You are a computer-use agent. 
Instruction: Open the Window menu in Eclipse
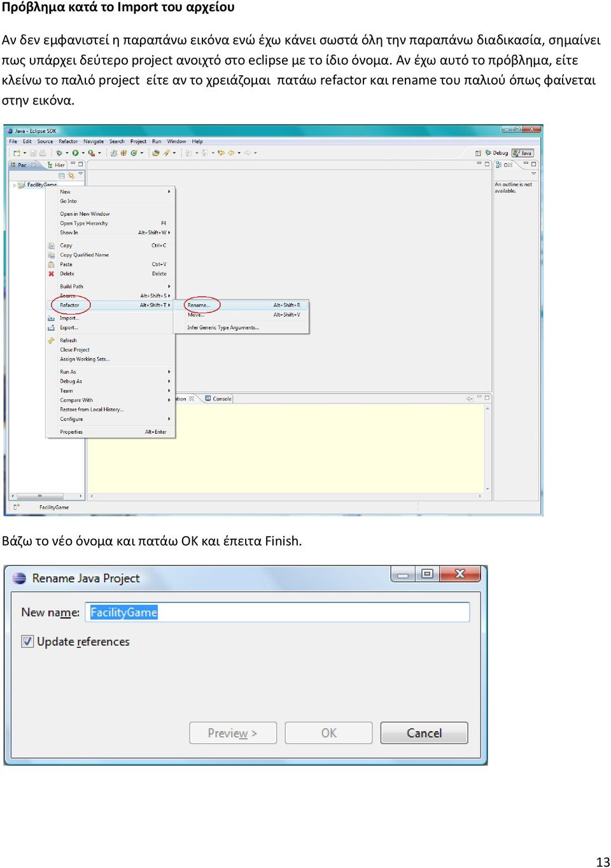(176, 141)
